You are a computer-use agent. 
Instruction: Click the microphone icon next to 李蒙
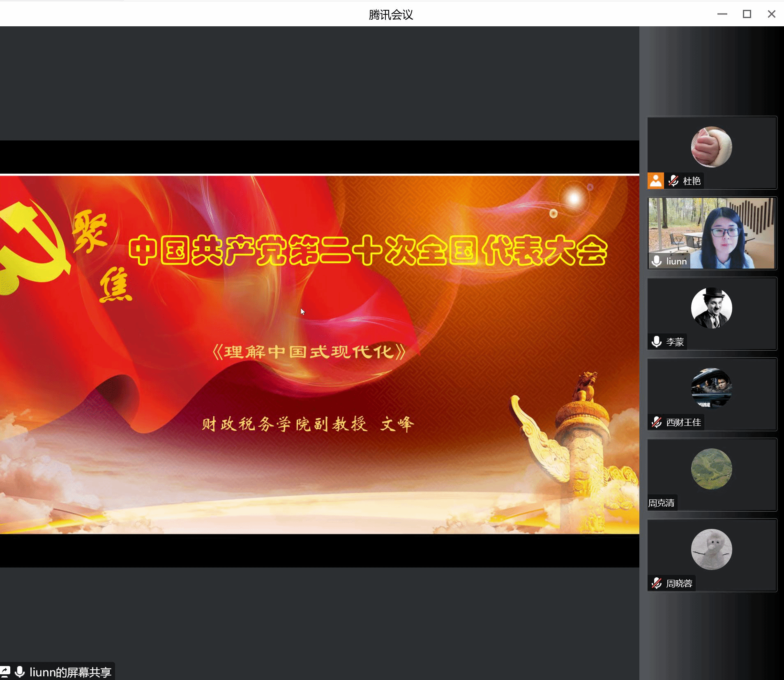(x=657, y=342)
